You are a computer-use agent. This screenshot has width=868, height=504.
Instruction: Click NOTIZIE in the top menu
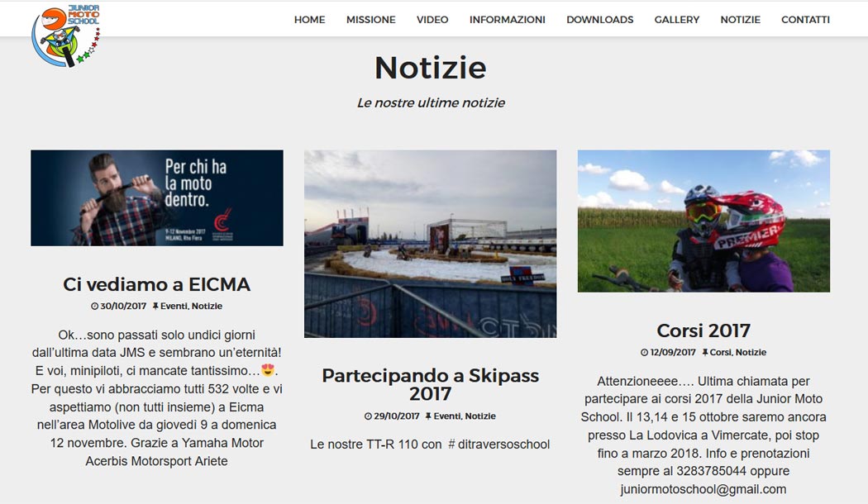[740, 20]
